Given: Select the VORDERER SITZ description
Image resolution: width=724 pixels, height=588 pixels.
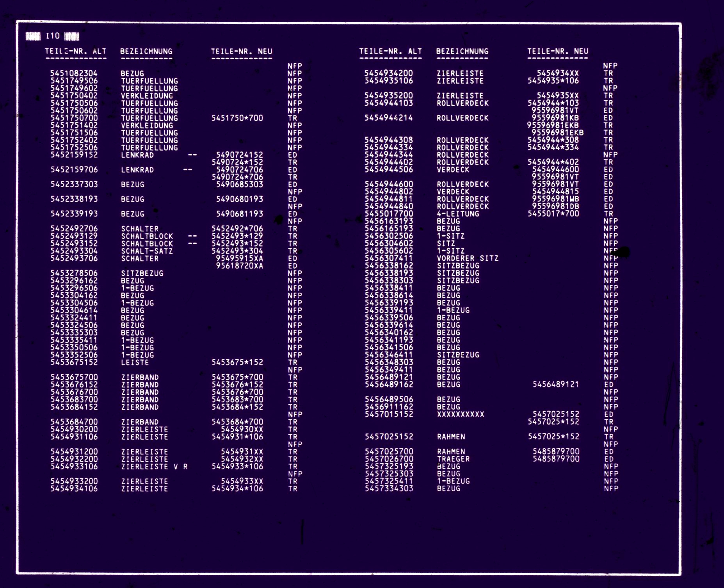Looking at the screenshot, I should pyautogui.click(x=467, y=258).
